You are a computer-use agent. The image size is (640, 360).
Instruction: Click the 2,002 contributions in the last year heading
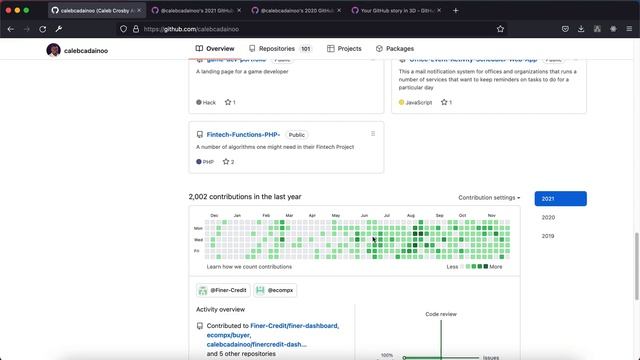tap(245, 197)
